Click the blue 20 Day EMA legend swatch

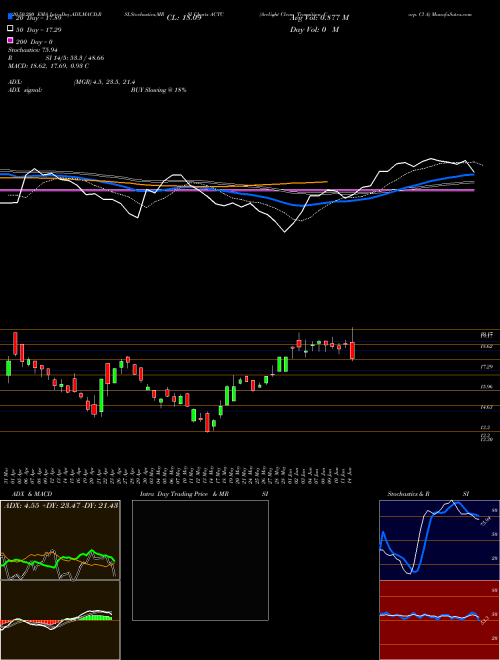pos(10,16)
